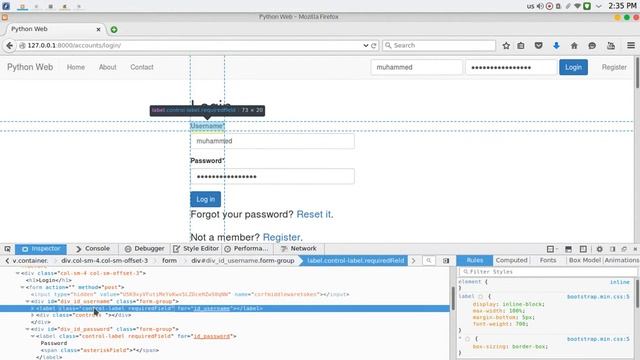This screenshot has width=640, height=360.
Task: Collapse the div col-sm-4 col-sm-offset-3 node
Action: point(18,273)
